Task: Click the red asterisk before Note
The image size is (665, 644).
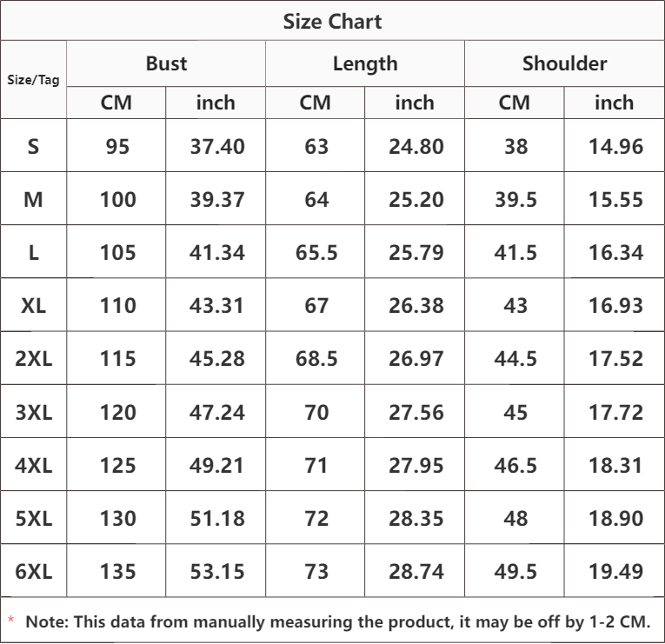Action: (11, 620)
